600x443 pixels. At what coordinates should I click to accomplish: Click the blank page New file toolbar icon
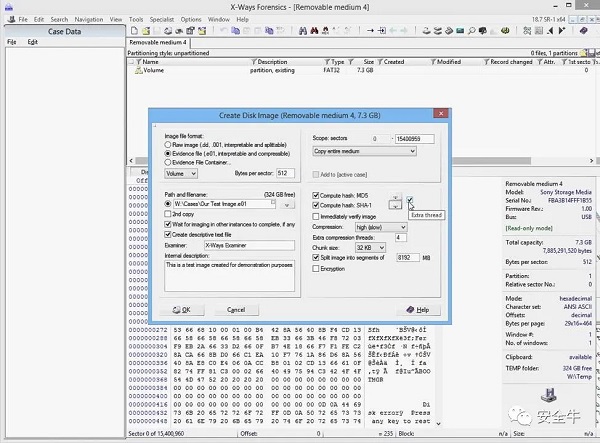[134, 31]
